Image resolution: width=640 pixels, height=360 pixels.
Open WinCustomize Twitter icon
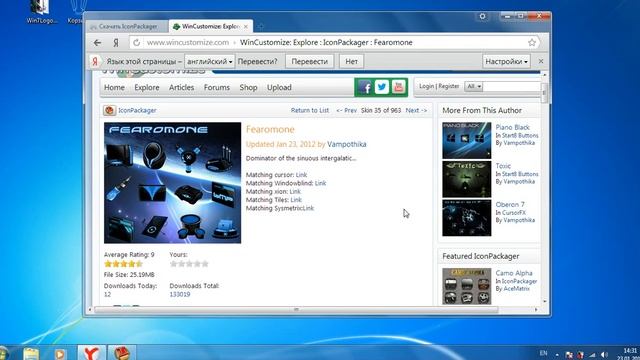382,87
